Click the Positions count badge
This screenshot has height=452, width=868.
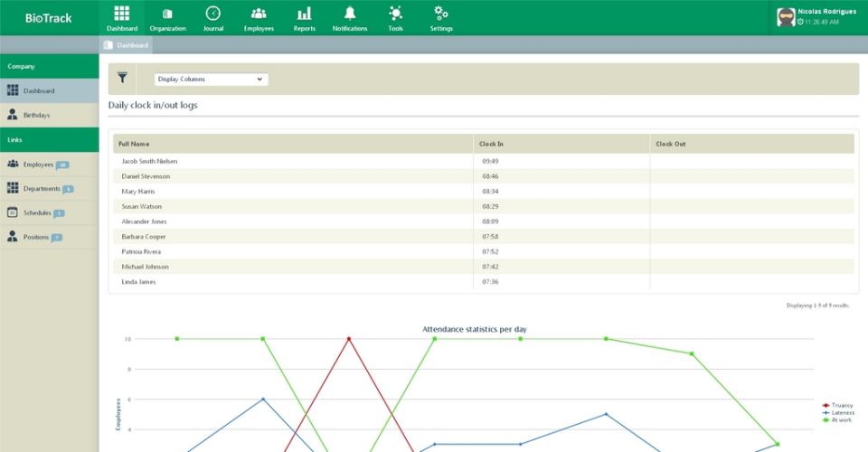(57, 238)
